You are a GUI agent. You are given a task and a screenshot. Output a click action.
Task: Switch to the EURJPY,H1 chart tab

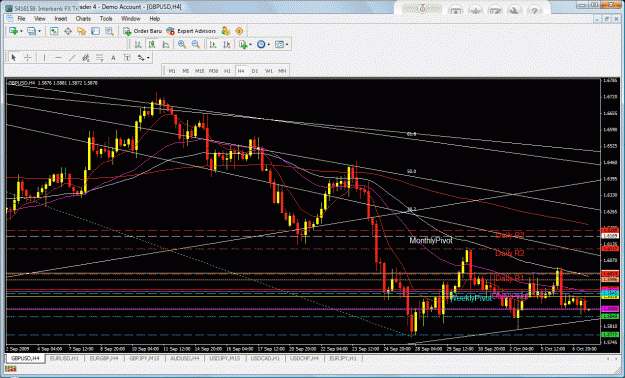pyautogui.click(x=343, y=359)
